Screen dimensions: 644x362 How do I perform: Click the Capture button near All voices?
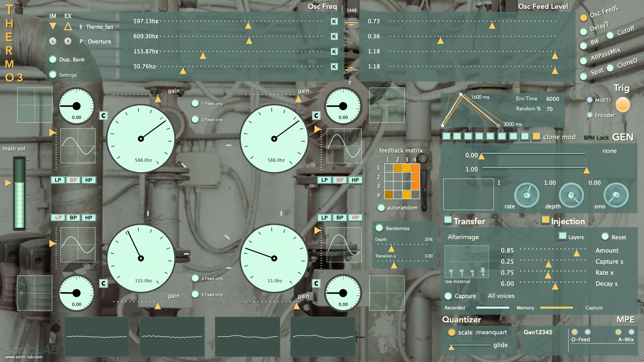pyautogui.click(x=448, y=296)
